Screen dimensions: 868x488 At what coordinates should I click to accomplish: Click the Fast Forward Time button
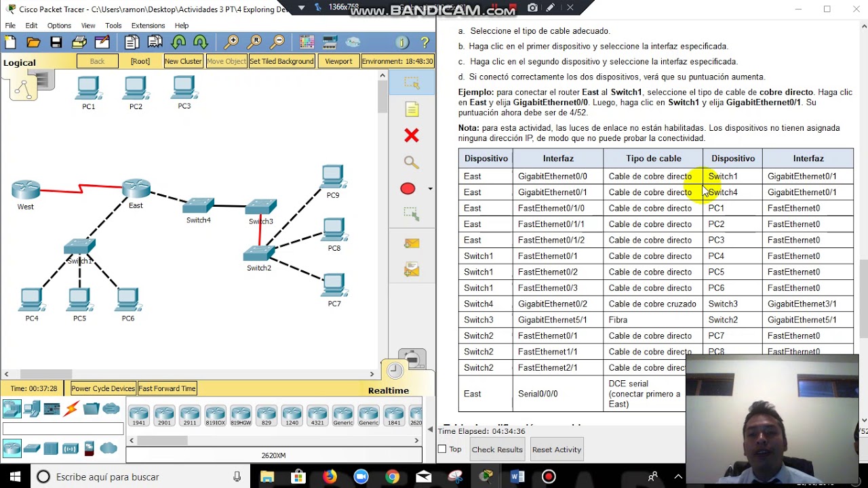tap(167, 388)
